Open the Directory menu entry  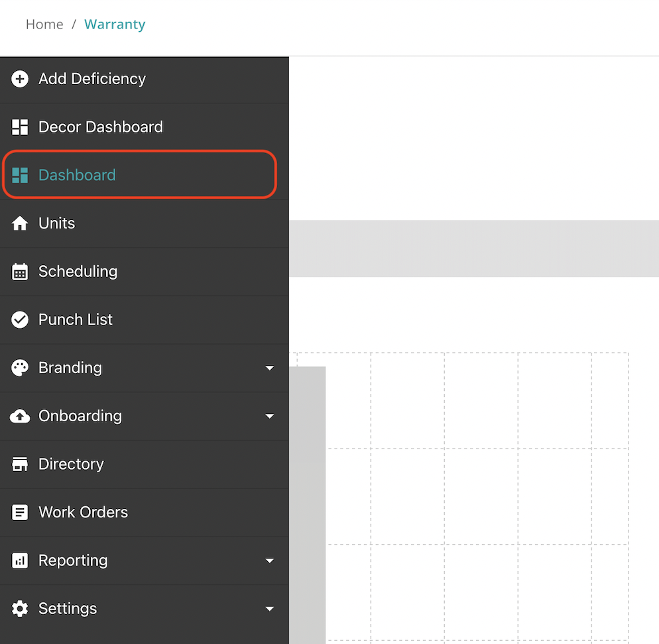(x=145, y=464)
